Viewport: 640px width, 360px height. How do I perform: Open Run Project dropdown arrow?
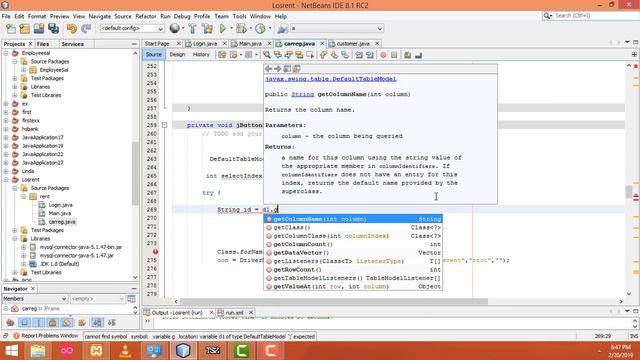coord(231,29)
